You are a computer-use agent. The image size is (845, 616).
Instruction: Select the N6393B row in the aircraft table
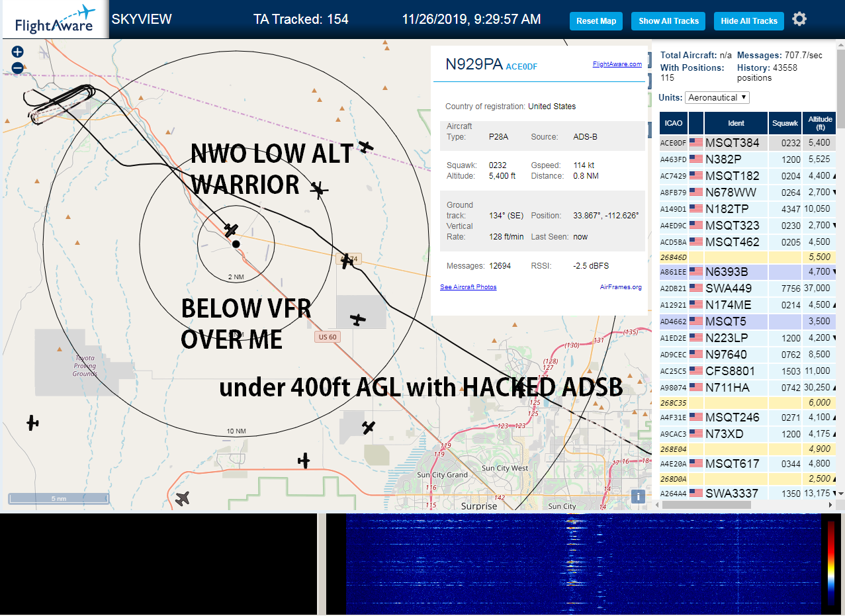[x=748, y=272]
